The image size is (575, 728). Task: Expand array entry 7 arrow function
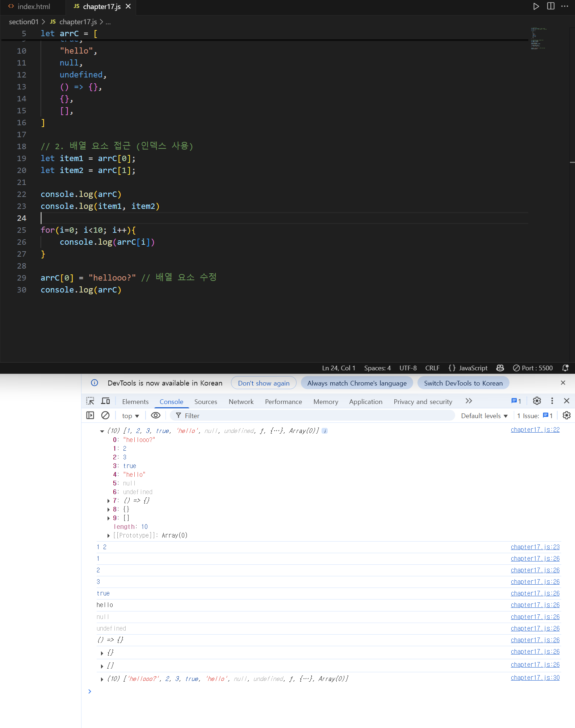(x=109, y=501)
